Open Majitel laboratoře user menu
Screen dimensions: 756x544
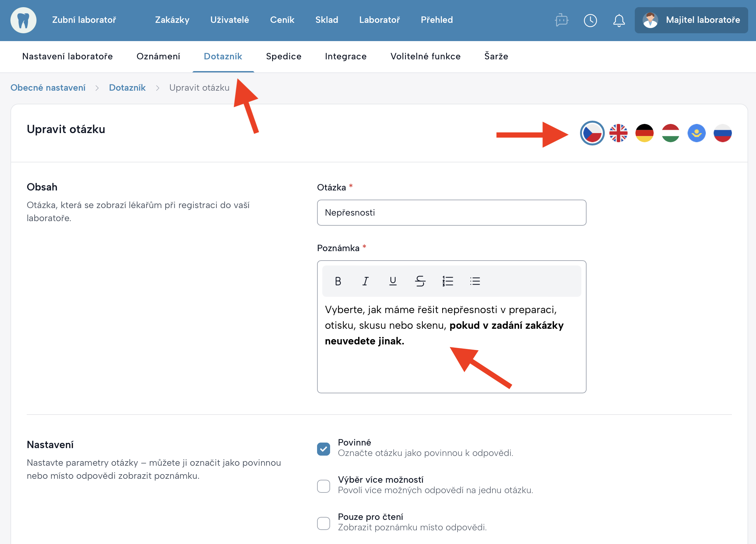tap(691, 20)
